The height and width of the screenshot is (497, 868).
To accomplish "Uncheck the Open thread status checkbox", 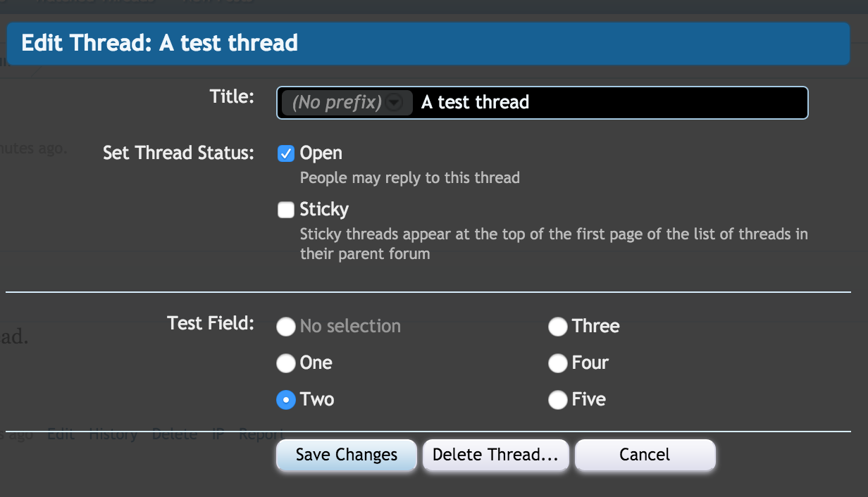I will coord(285,153).
